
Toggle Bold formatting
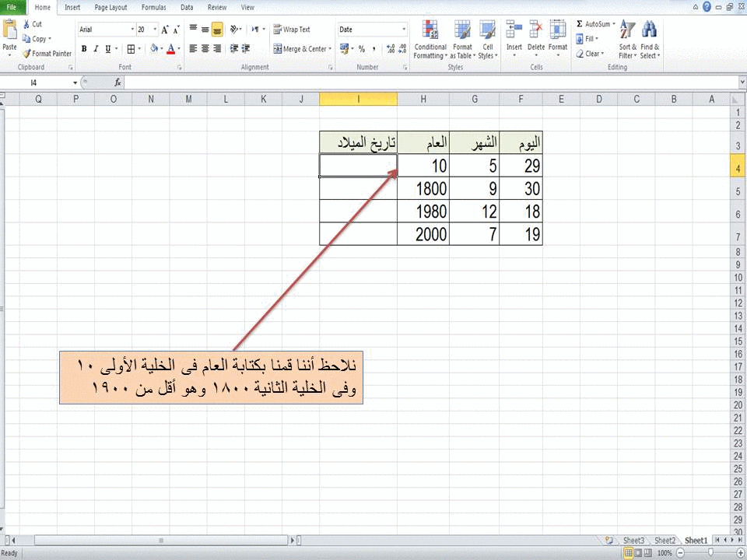point(84,48)
